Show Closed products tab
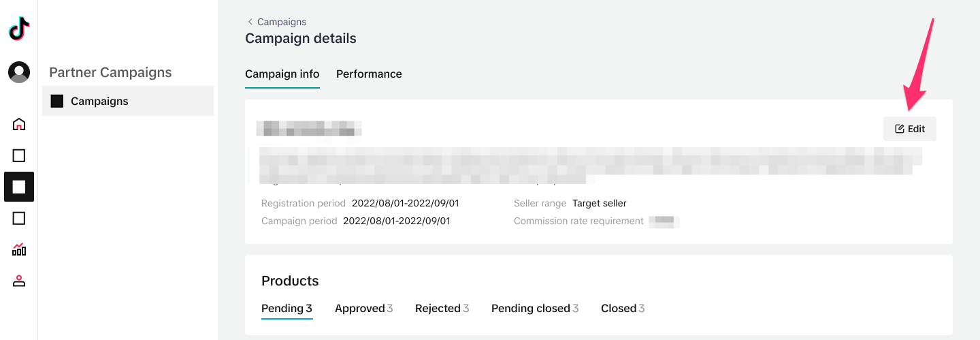The width and height of the screenshot is (980, 340). point(622,309)
